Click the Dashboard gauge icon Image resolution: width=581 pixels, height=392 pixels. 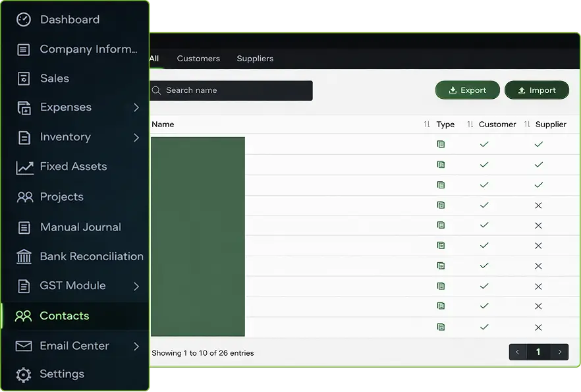coord(24,20)
